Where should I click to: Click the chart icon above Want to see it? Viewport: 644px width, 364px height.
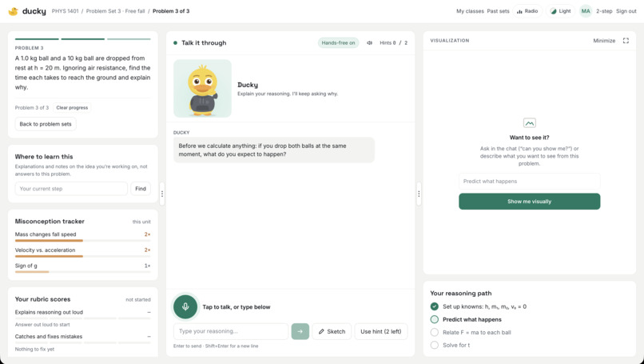[x=530, y=123]
